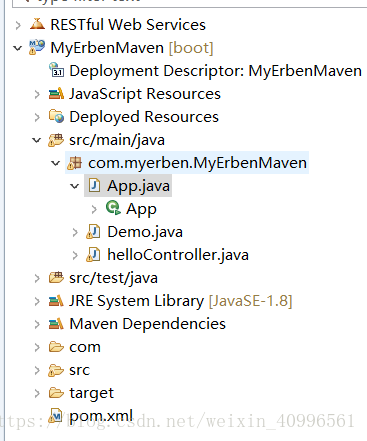Expand the src folder
This screenshot has height=441, width=367.
tap(37, 370)
